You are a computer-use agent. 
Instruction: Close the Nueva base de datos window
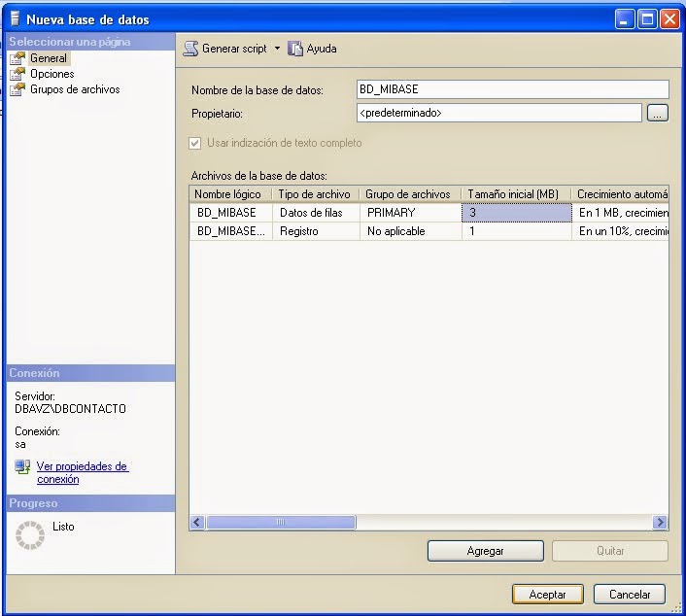[x=669, y=19]
